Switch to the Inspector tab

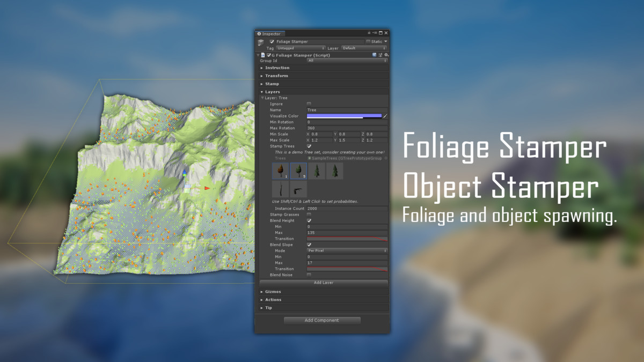click(269, 34)
